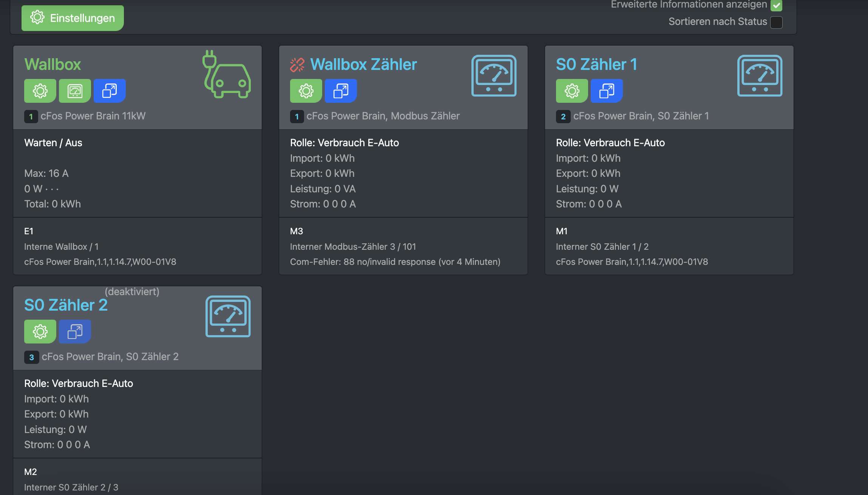Open Wallbox gear settings icon
This screenshot has width=868, height=495.
40,91
